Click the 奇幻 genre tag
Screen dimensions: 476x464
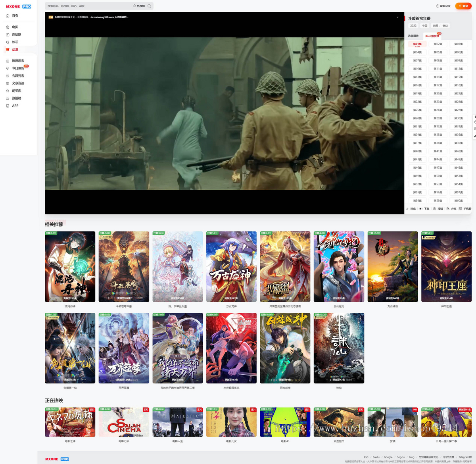click(x=445, y=26)
